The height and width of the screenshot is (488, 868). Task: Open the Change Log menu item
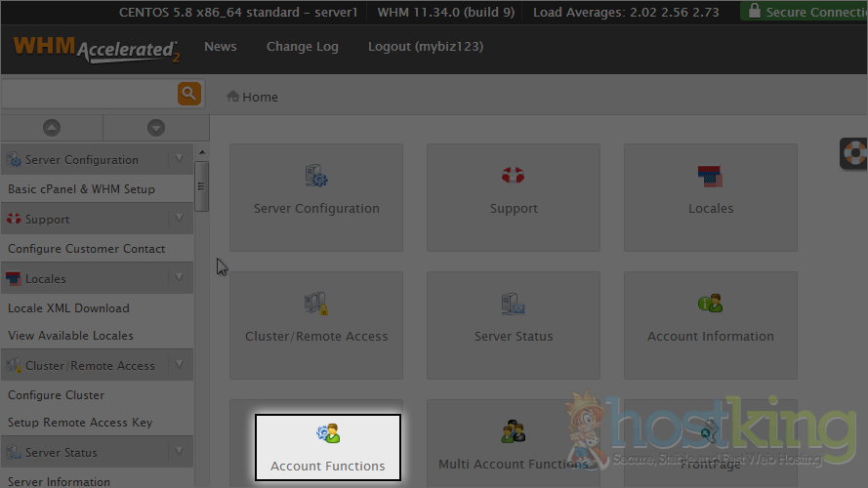pos(302,47)
